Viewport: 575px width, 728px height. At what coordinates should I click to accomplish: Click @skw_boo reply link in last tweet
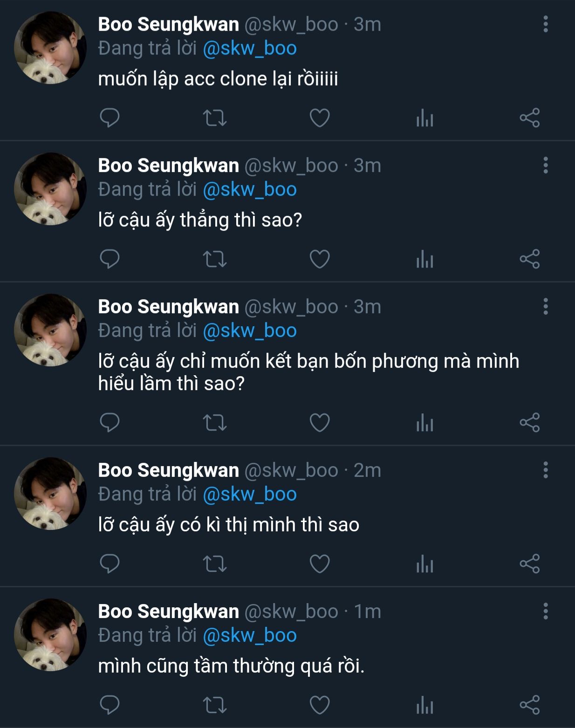(x=250, y=635)
